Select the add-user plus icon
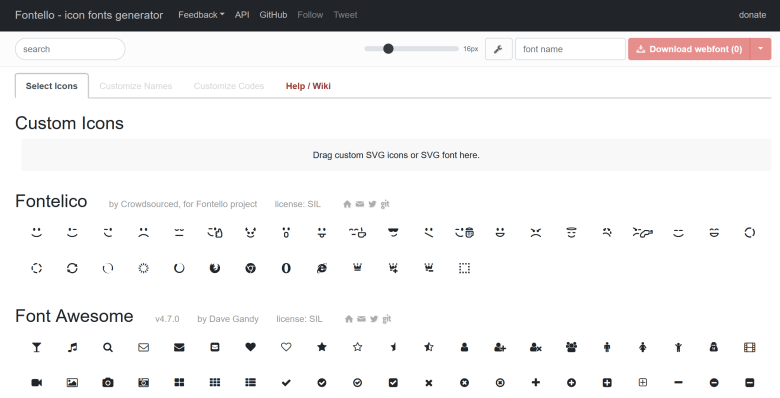The height and width of the screenshot is (398, 780). point(500,347)
